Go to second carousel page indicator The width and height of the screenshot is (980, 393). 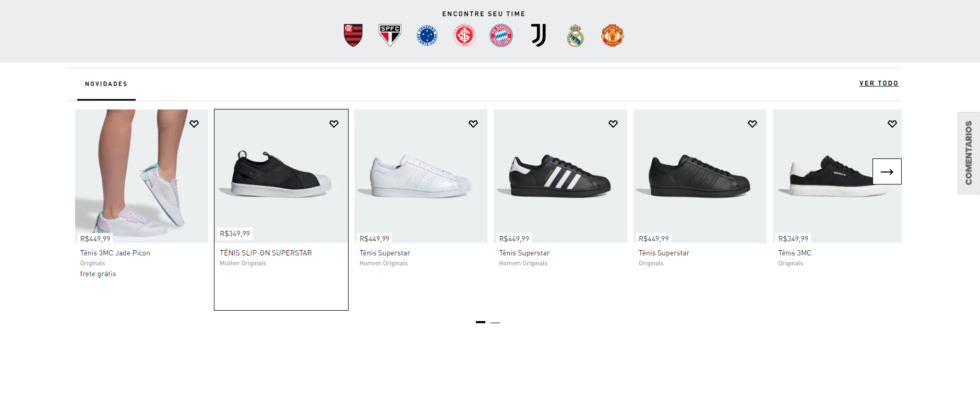coord(495,323)
